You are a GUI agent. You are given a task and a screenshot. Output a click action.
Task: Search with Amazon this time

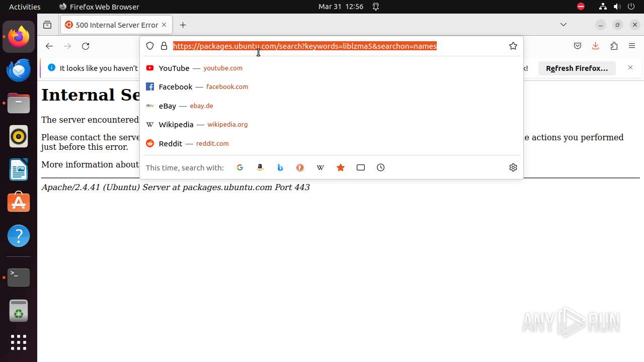(260, 167)
